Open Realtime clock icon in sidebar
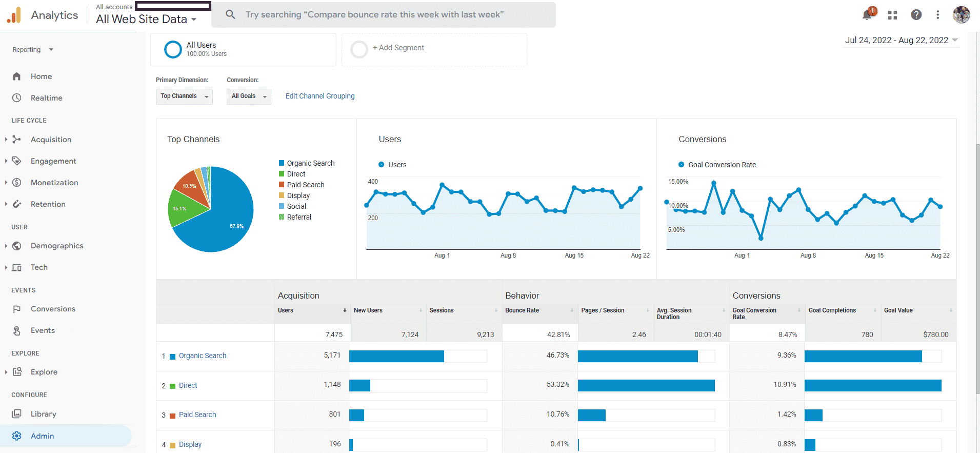 [x=17, y=98]
